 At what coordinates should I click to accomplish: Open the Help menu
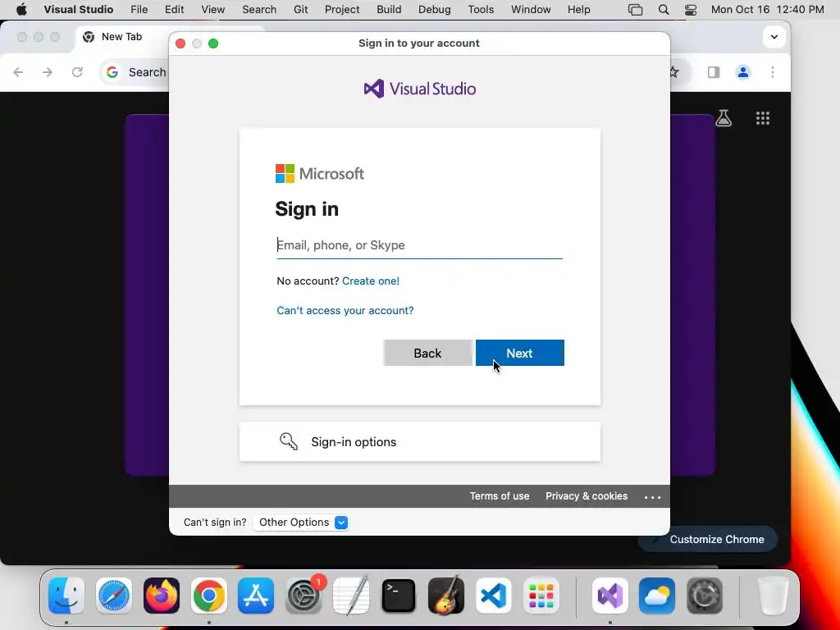click(x=578, y=10)
